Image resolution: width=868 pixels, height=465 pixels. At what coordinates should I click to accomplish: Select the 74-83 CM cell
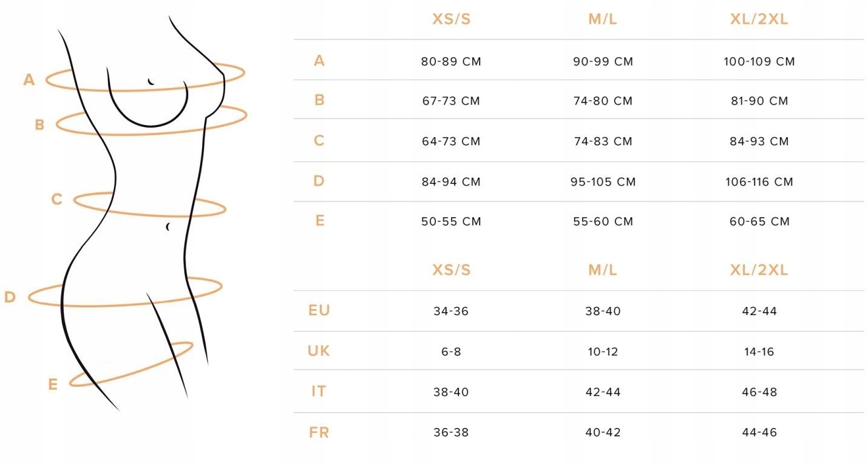coord(603,141)
